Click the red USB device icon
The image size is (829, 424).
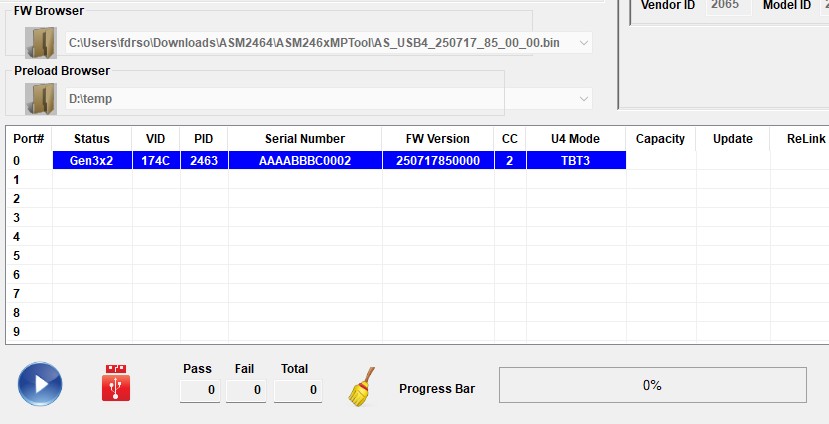click(x=116, y=384)
